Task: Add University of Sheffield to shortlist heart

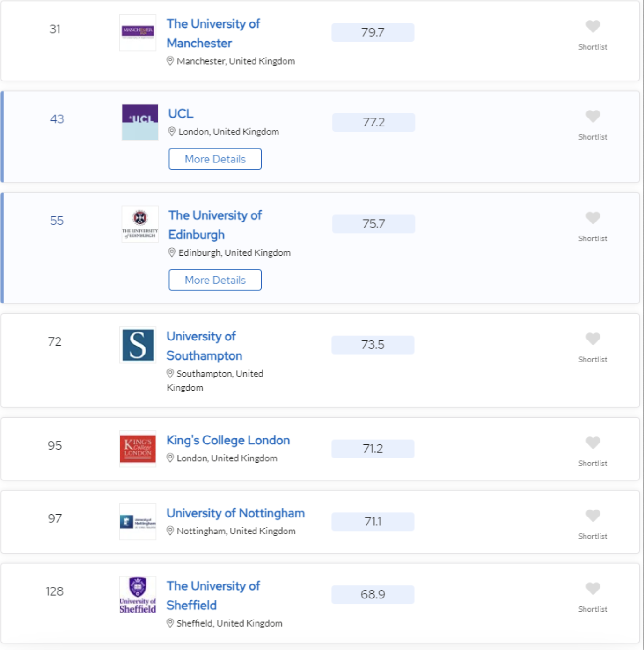Action: 593,588
